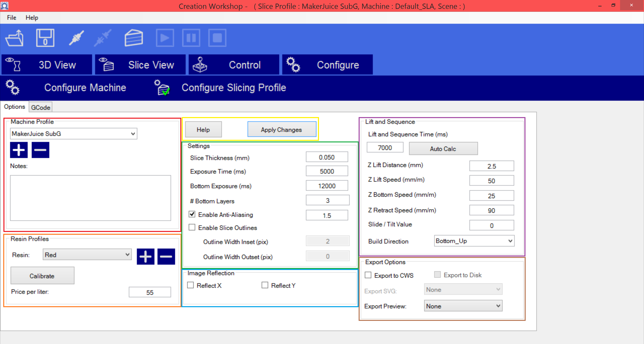Open the Configure tab

point(327,65)
